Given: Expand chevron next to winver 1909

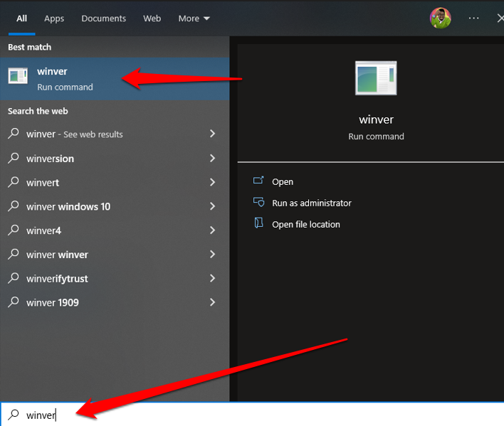Looking at the screenshot, I should [x=212, y=302].
